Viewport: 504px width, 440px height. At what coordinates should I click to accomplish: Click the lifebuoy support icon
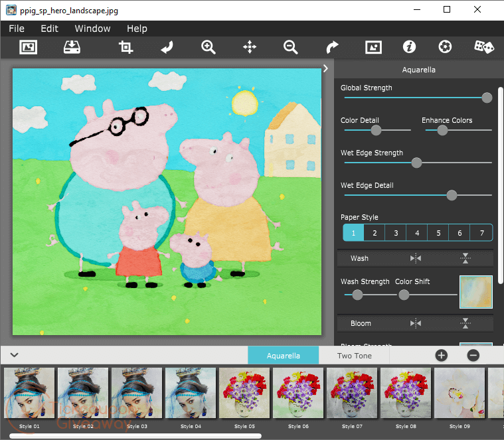tap(445, 47)
